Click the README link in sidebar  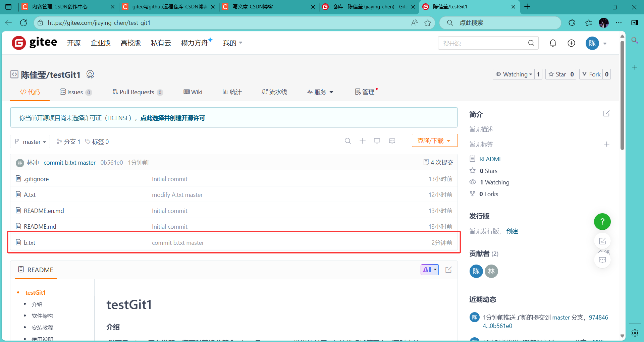[491, 159]
